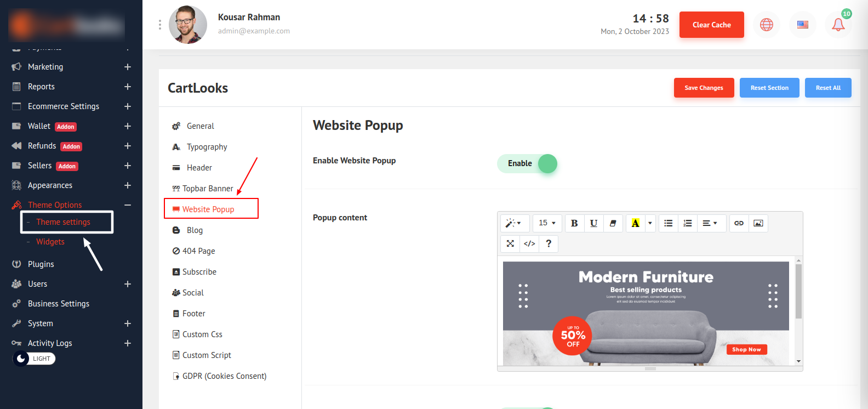
Task: Open the Typography settings tab
Action: 207,147
